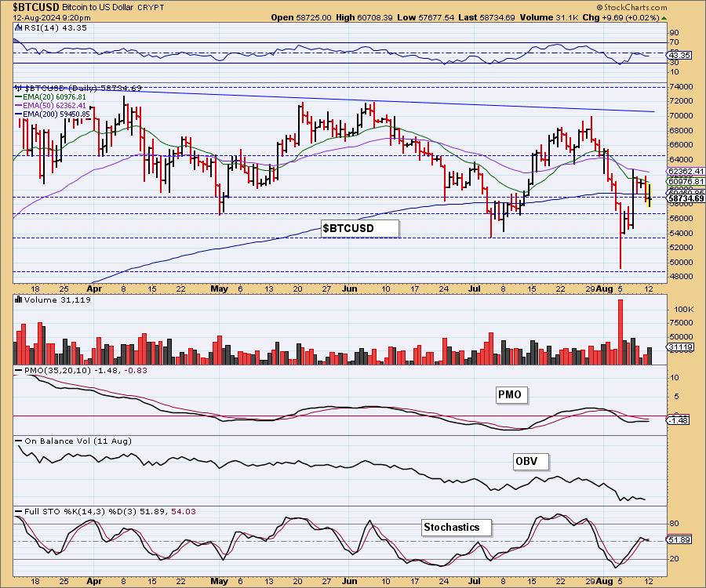Image resolution: width=706 pixels, height=588 pixels.
Task: Click the EMA(200) 59450.85 legend text
Action: [x=56, y=114]
